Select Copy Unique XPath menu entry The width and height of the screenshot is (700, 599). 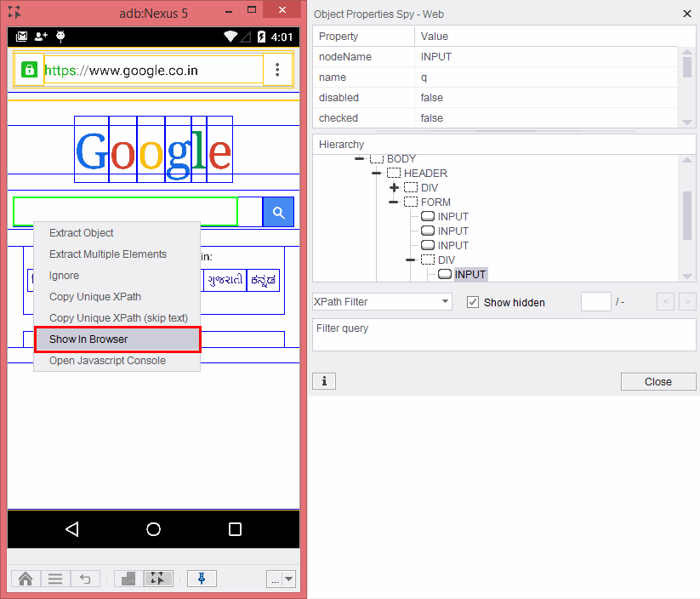coord(95,297)
